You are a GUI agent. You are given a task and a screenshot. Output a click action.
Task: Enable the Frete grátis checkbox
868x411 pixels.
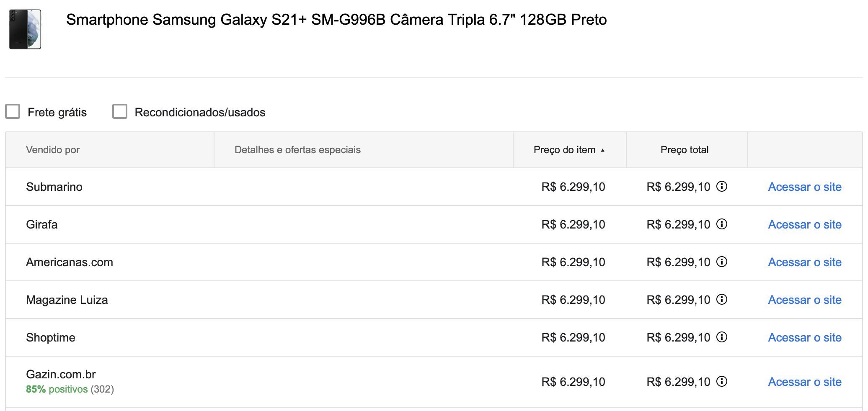(13, 111)
